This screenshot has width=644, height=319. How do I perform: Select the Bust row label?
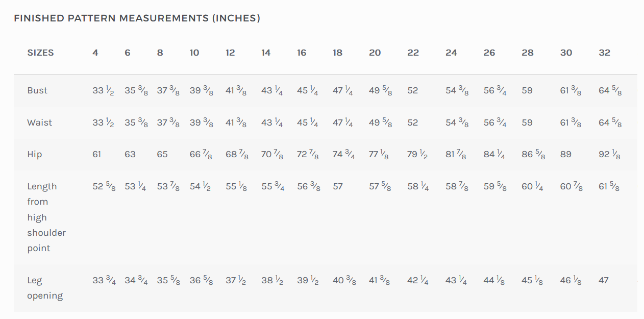tap(37, 90)
